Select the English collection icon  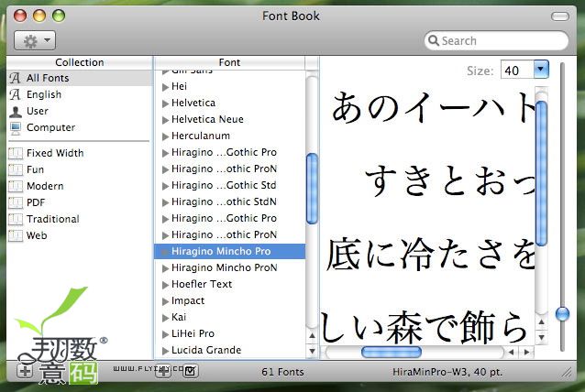[x=15, y=94]
